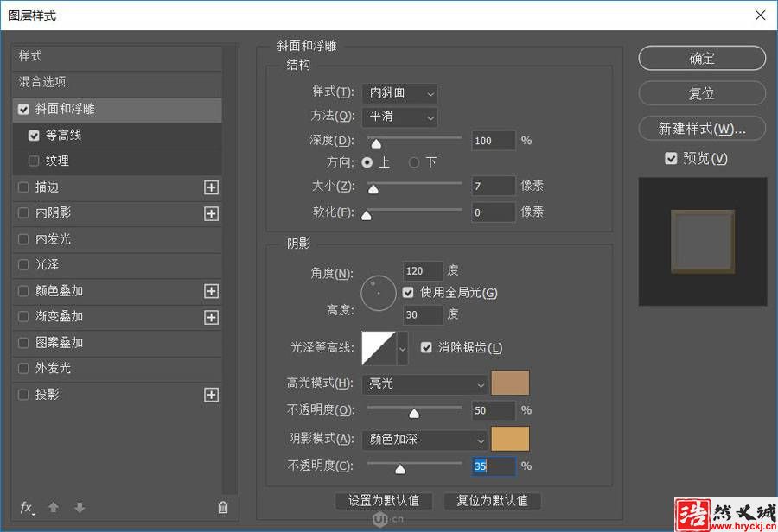The height and width of the screenshot is (532, 778).
Task: Select the 下 direction radio button
Action: pos(414,162)
